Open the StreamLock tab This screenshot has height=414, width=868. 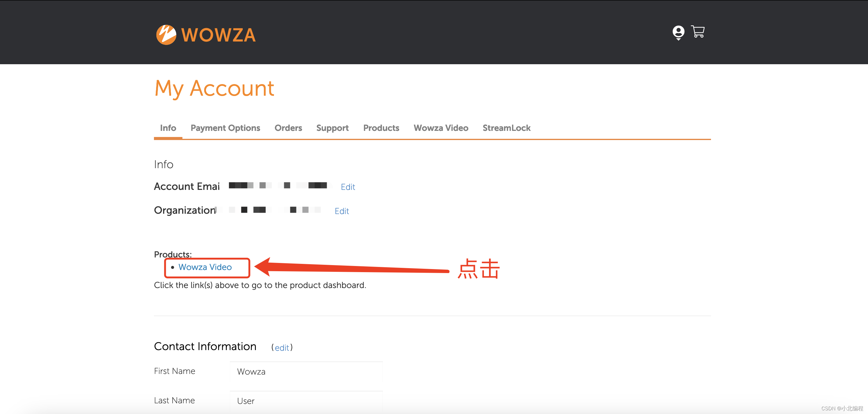pyautogui.click(x=506, y=128)
